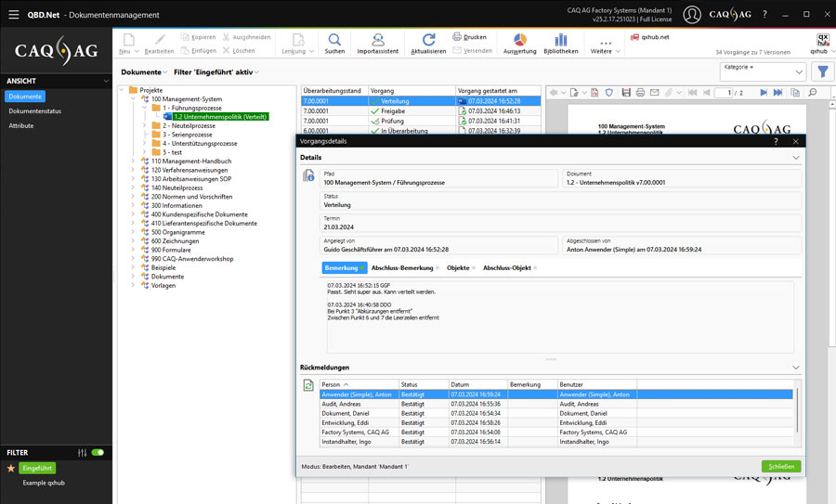Toggle the star next to Eingeführt filter
The image size is (836, 504).
(11, 469)
